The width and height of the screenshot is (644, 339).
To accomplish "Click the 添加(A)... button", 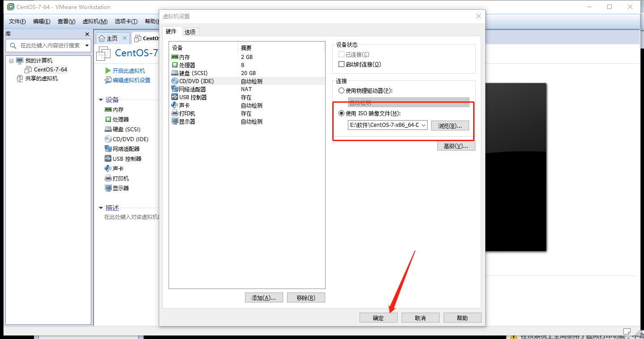I will click(264, 297).
